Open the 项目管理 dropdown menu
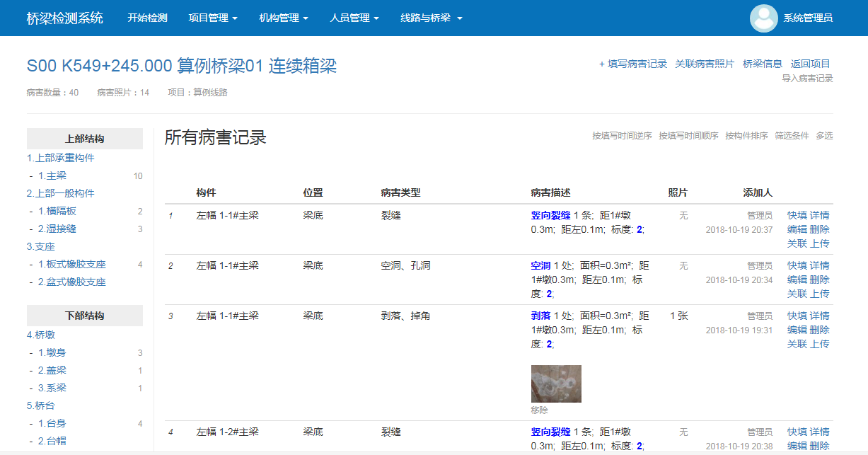 213,18
